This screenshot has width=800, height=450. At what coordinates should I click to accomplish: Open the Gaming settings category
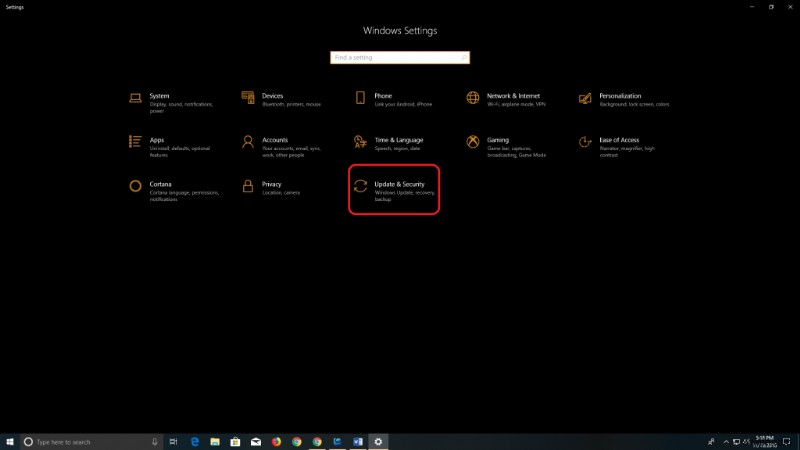click(506, 147)
